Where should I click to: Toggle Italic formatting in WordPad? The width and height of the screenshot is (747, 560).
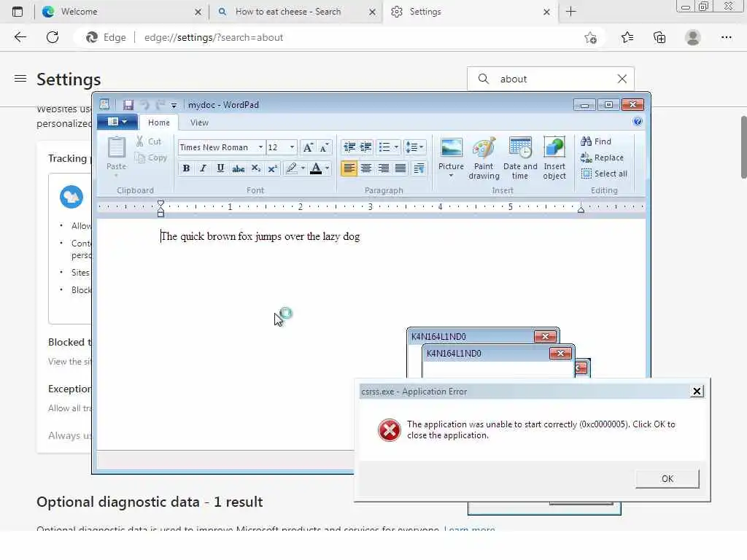coord(204,168)
